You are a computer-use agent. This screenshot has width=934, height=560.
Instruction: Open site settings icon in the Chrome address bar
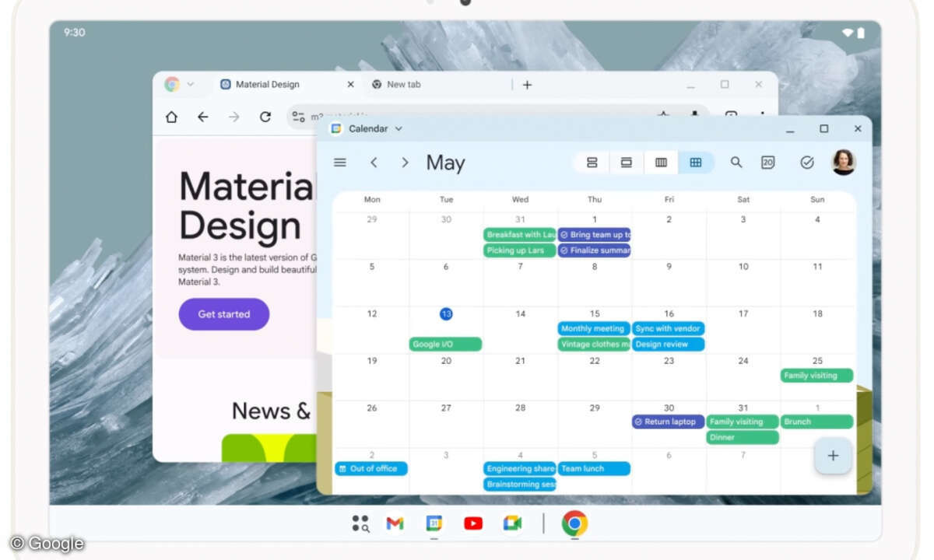pyautogui.click(x=298, y=117)
